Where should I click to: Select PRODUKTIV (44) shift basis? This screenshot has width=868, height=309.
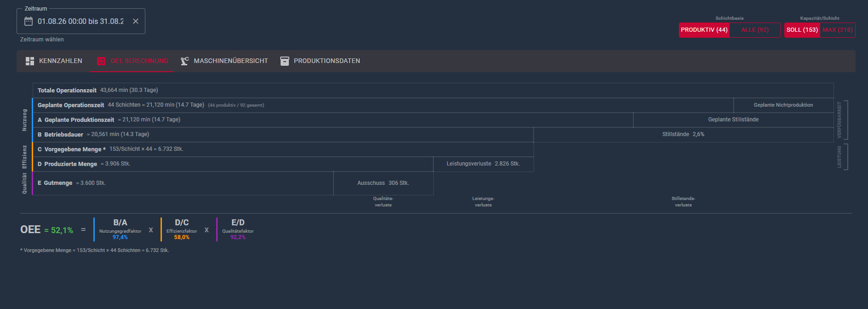pos(704,30)
